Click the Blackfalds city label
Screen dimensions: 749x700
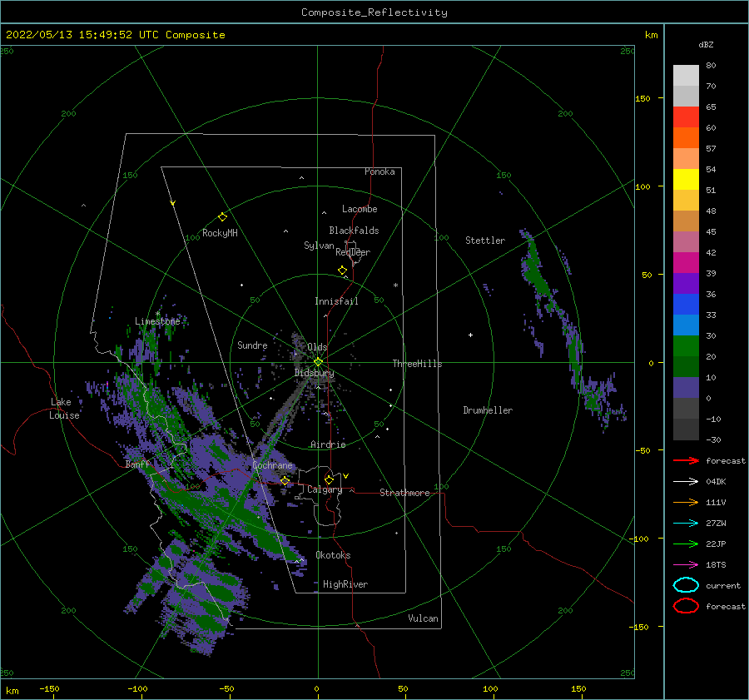click(x=354, y=231)
